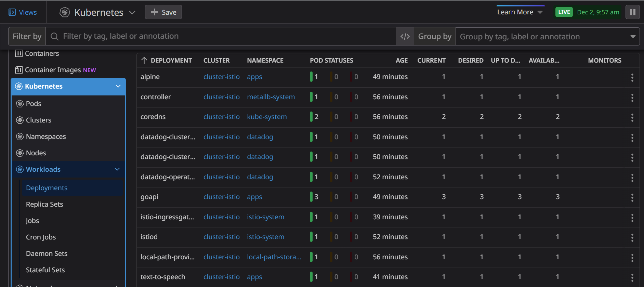Open row menu for alpine deployment

coord(632,78)
